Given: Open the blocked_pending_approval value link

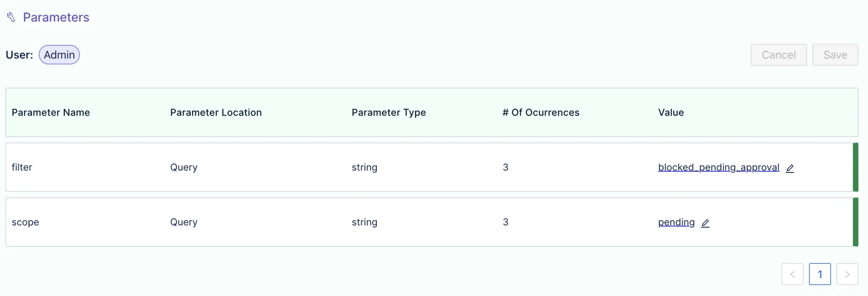Looking at the screenshot, I should (x=719, y=167).
